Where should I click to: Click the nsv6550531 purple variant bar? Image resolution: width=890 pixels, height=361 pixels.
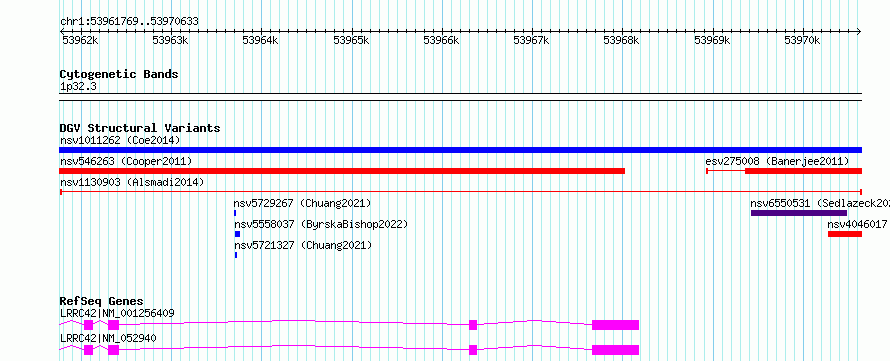[799, 213]
